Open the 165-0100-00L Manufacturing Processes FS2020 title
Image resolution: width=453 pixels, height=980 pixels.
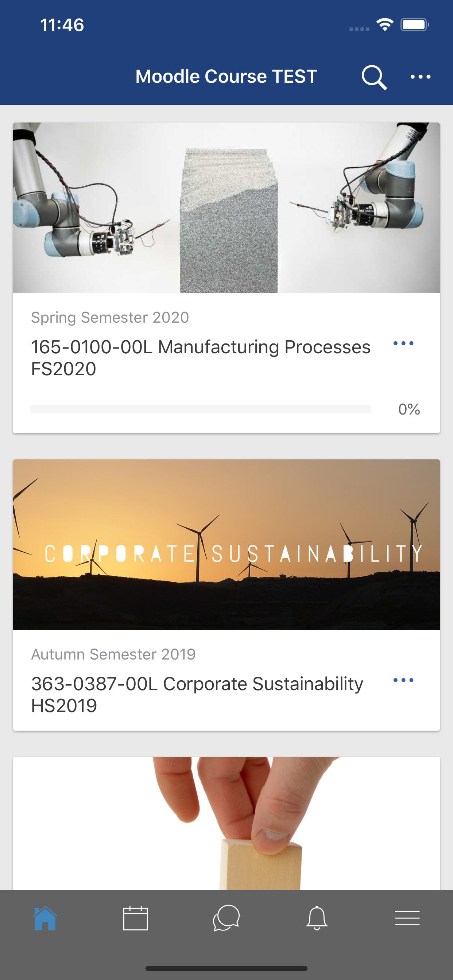click(201, 358)
